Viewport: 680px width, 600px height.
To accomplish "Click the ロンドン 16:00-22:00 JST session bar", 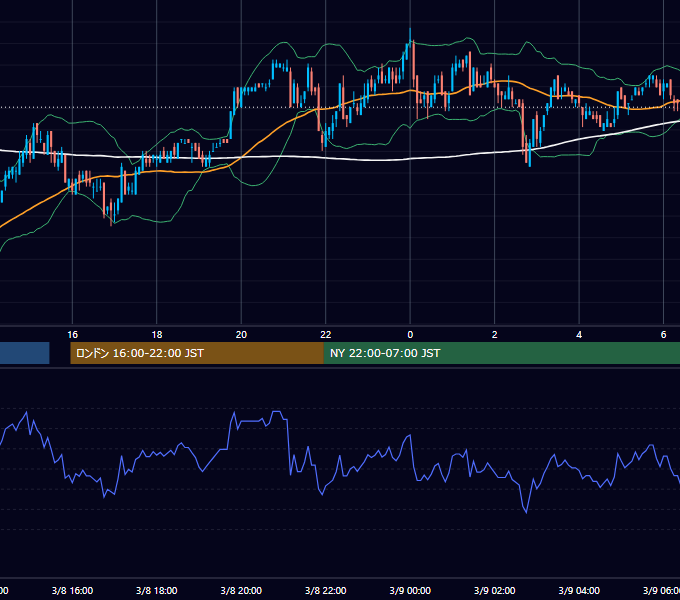I will 197,353.
